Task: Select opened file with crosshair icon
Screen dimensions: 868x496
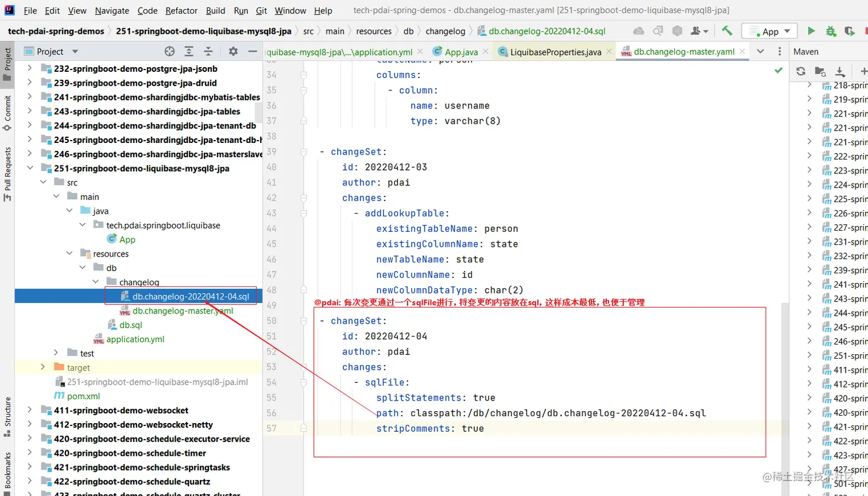Action: tap(169, 51)
